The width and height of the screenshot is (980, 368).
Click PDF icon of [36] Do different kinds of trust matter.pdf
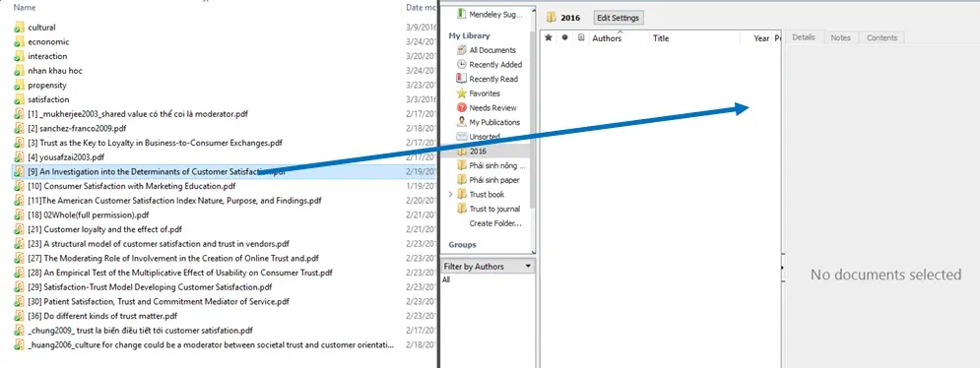[x=19, y=316]
